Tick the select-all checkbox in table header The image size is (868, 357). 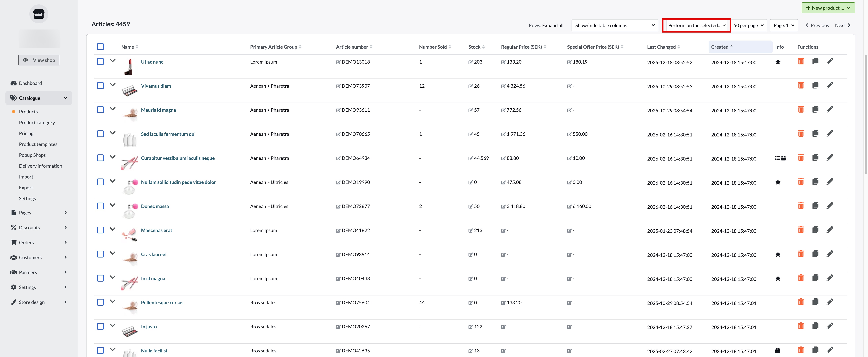100,46
